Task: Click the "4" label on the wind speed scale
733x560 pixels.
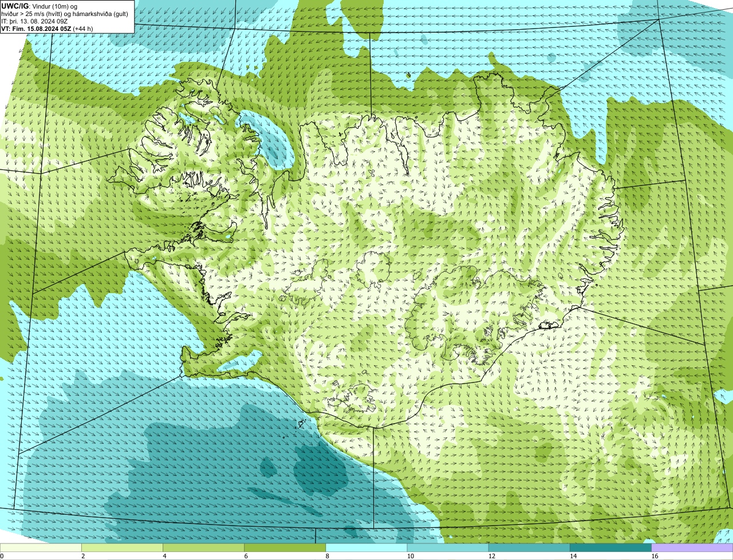Action: pyautogui.click(x=165, y=556)
